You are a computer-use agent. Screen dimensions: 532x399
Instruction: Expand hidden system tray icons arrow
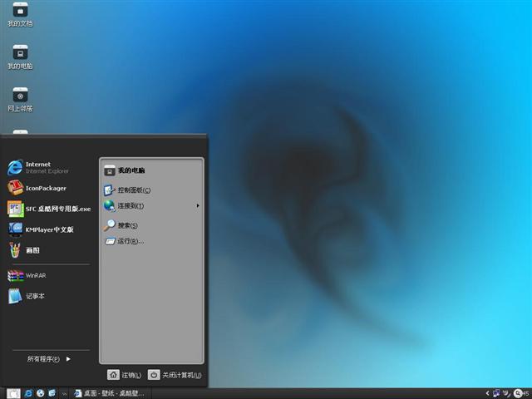[x=488, y=393]
